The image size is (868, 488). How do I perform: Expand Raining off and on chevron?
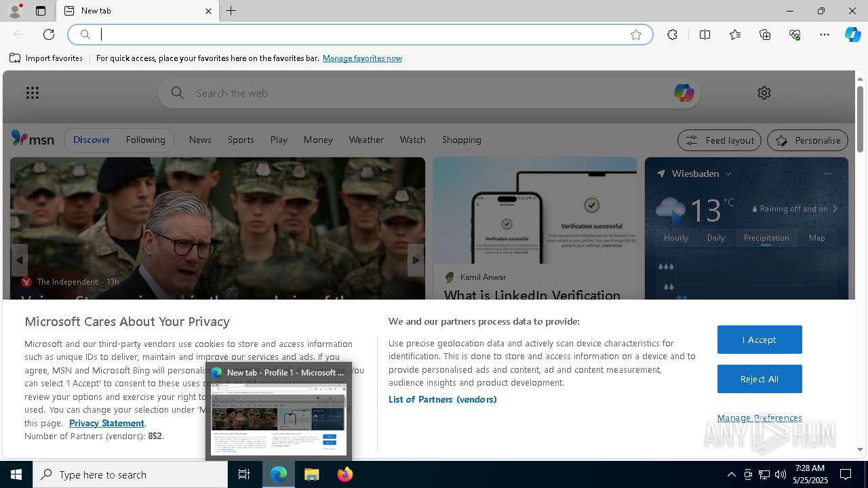(835, 209)
